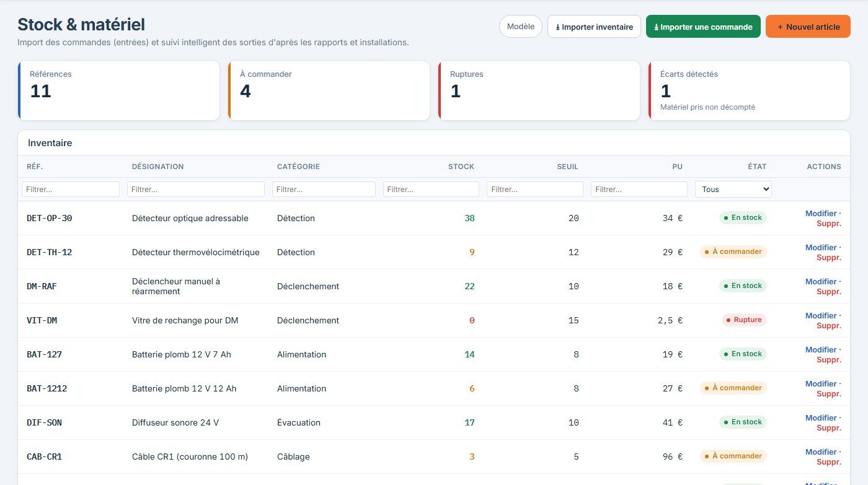Click Suppr. for CAB-CR1 row
The width and height of the screenshot is (868, 485).
[x=829, y=462]
